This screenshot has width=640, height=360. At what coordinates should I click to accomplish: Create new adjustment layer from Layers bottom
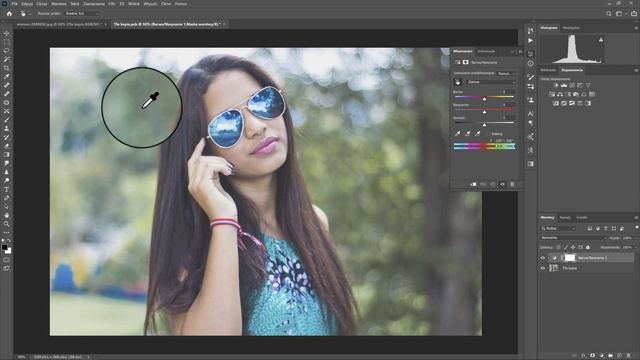(602, 356)
